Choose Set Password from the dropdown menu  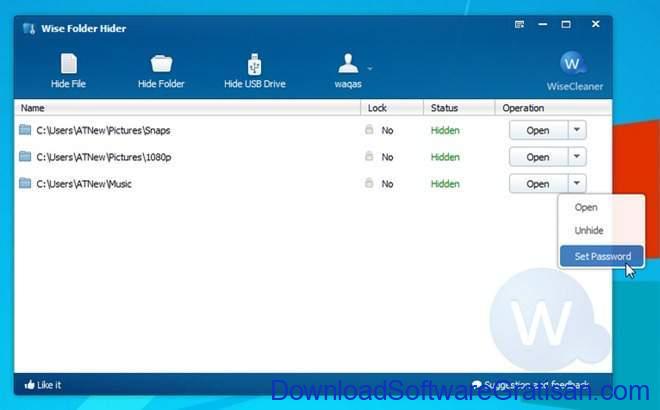pos(601,256)
